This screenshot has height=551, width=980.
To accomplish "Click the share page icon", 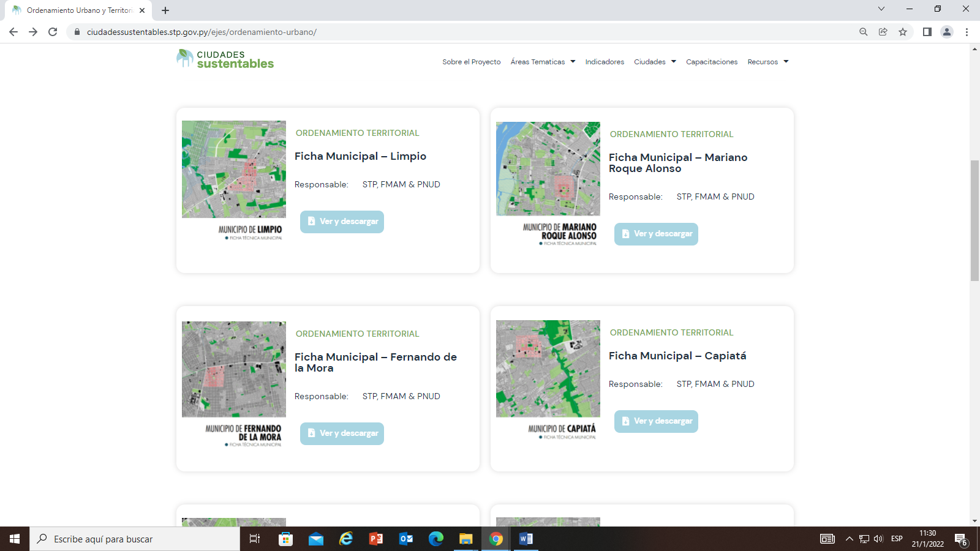I will pos(883,32).
